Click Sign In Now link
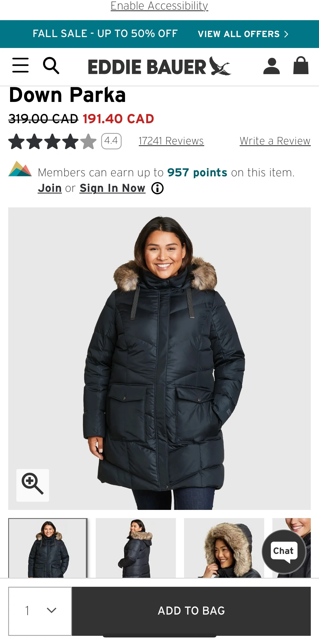This screenshot has width=319, height=644. pos(112,188)
